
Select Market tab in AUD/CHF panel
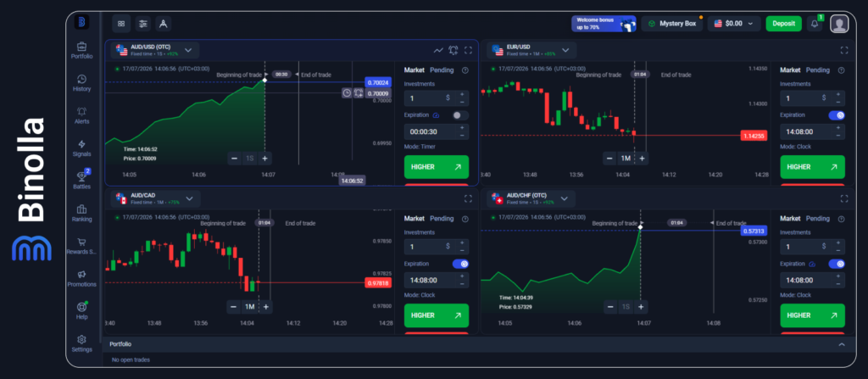click(x=790, y=218)
